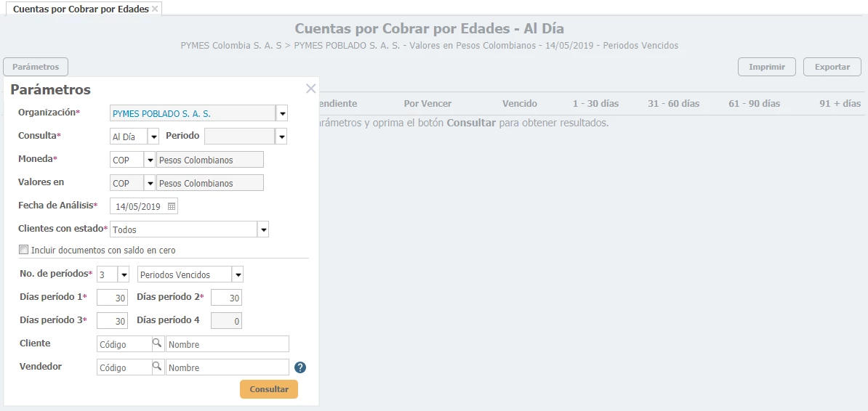This screenshot has height=411, width=868.
Task: Click the calendar icon in Fecha de Análisis
Action: click(x=172, y=206)
